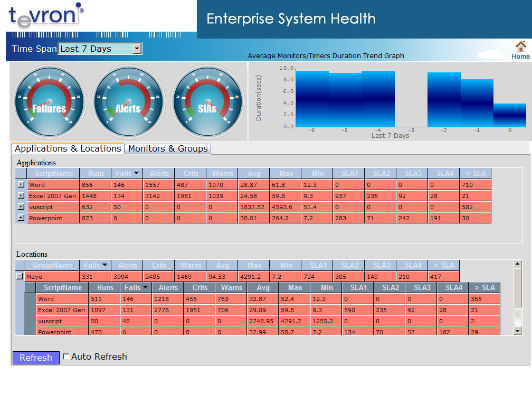Click the scroll up arrow in Locations
The image size is (532, 394).
(x=517, y=264)
